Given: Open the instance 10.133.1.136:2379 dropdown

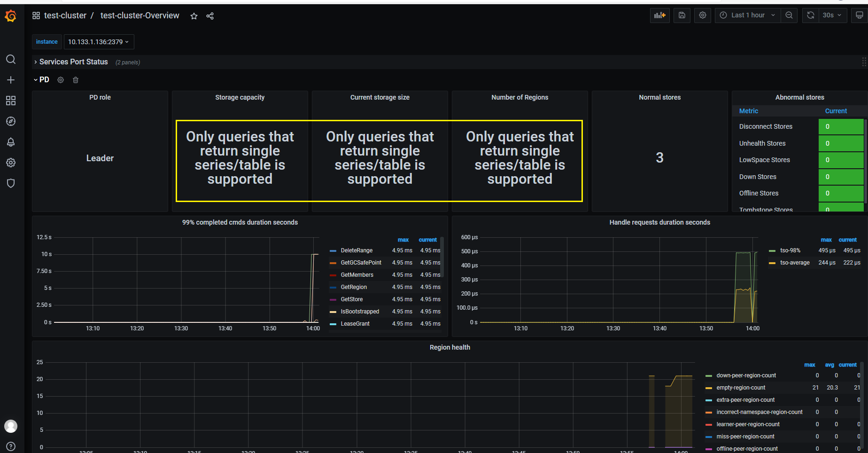Looking at the screenshot, I should pos(99,42).
